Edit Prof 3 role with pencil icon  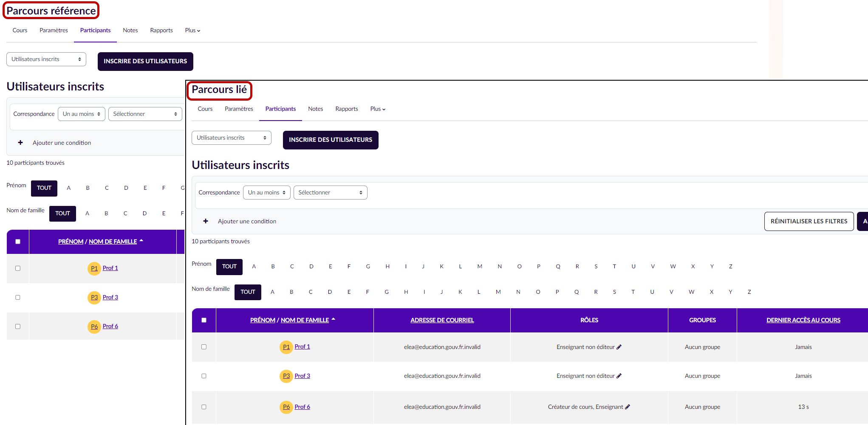[619, 376]
